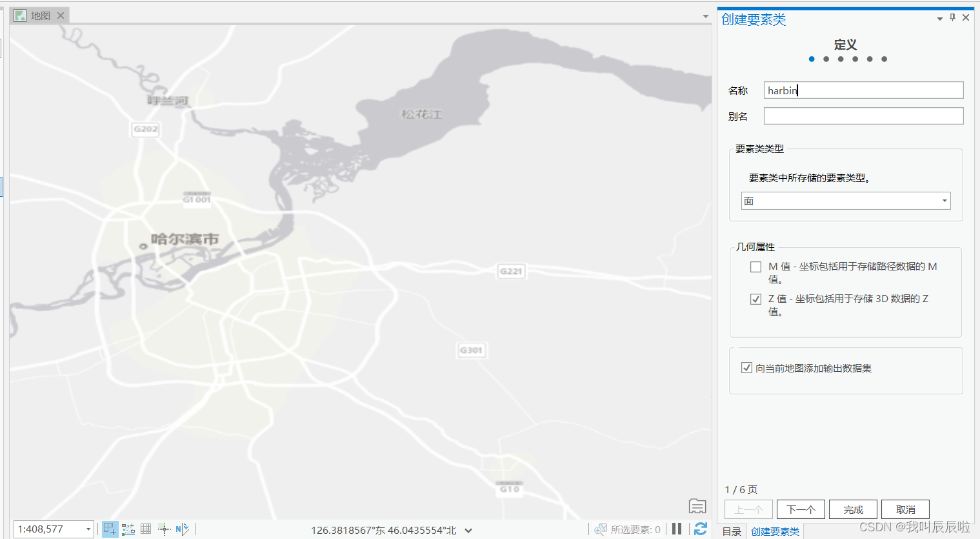The width and height of the screenshot is (980, 539).
Task: Select the 创建要素类 bottom tab
Action: pos(775,531)
